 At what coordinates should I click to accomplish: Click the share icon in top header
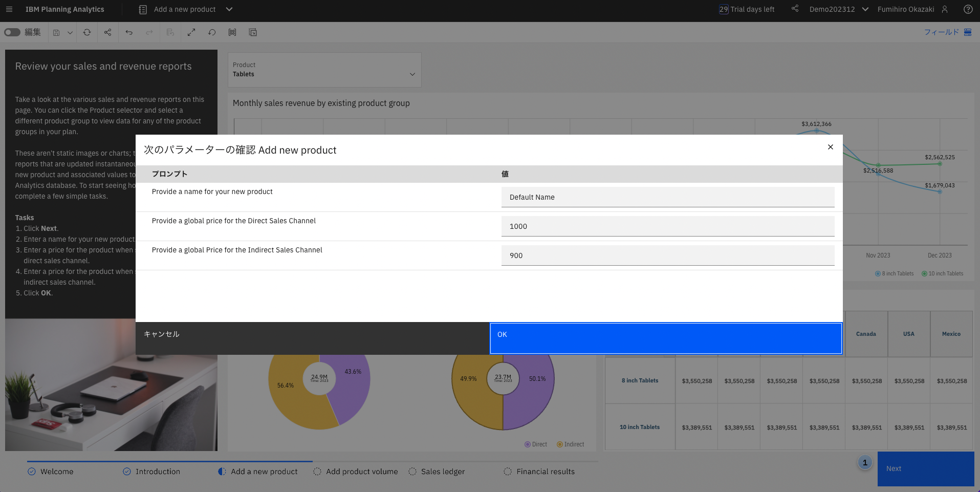[x=795, y=9]
